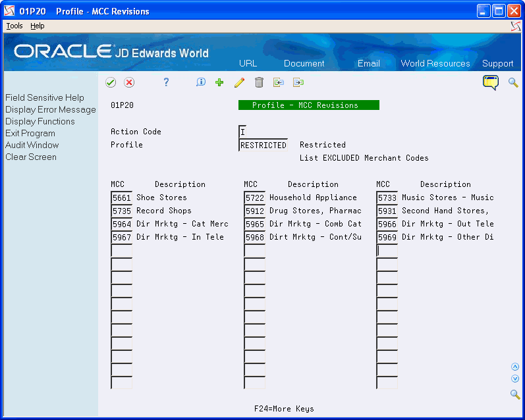Image resolution: width=525 pixels, height=420 pixels.
Task: Click the Second Hand Stores, description
Action: point(445,211)
